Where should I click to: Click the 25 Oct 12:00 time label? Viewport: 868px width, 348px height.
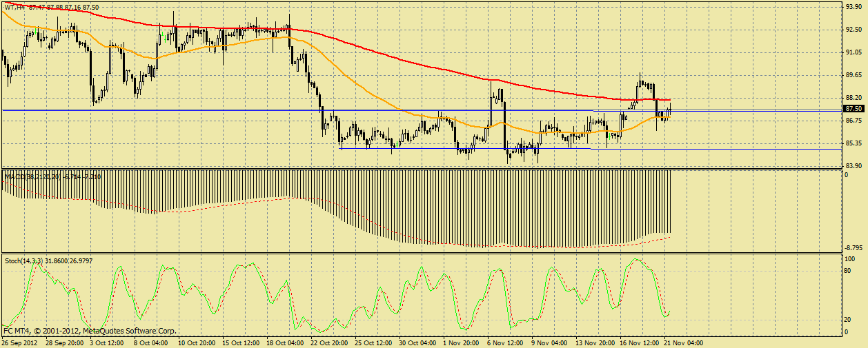tap(373, 342)
